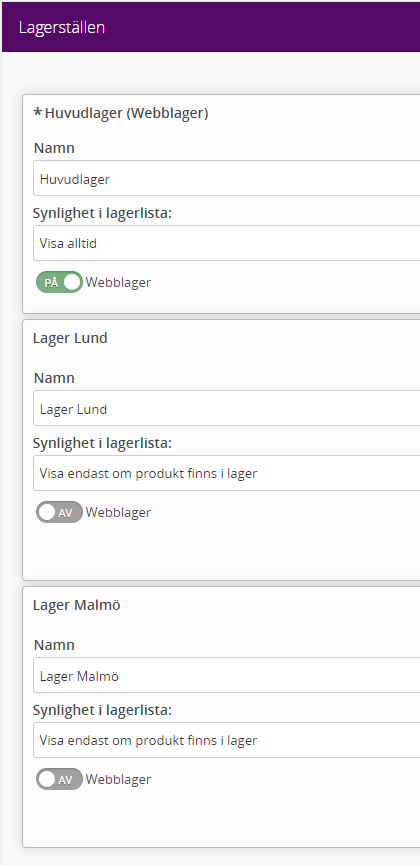Click the Huvudlager name input field
420x865 pixels.
[x=226, y=178]
